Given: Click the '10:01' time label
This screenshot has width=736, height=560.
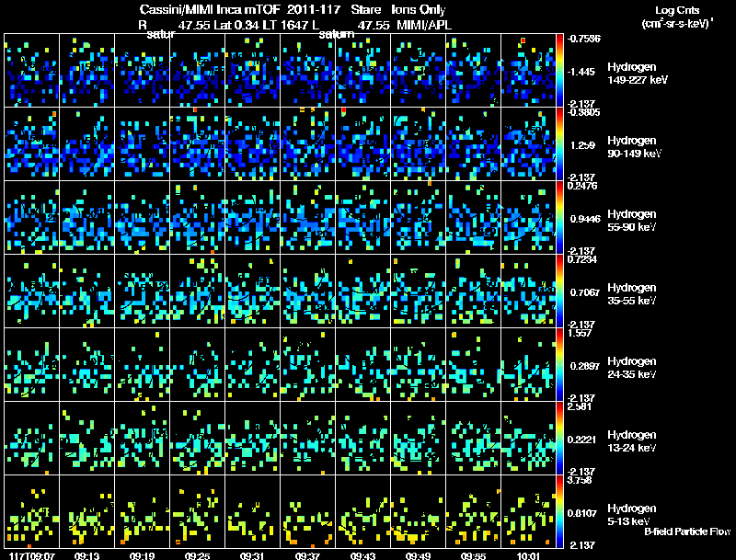Looking at the screenshot, I should [528, 555].
